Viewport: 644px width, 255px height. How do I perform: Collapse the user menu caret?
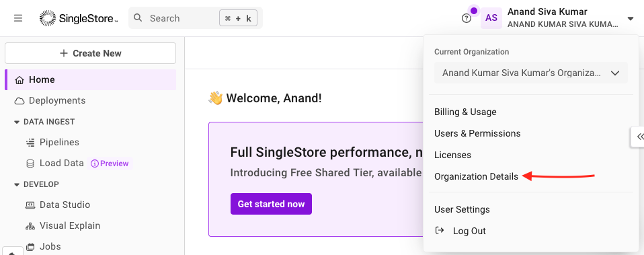[631, 19]
